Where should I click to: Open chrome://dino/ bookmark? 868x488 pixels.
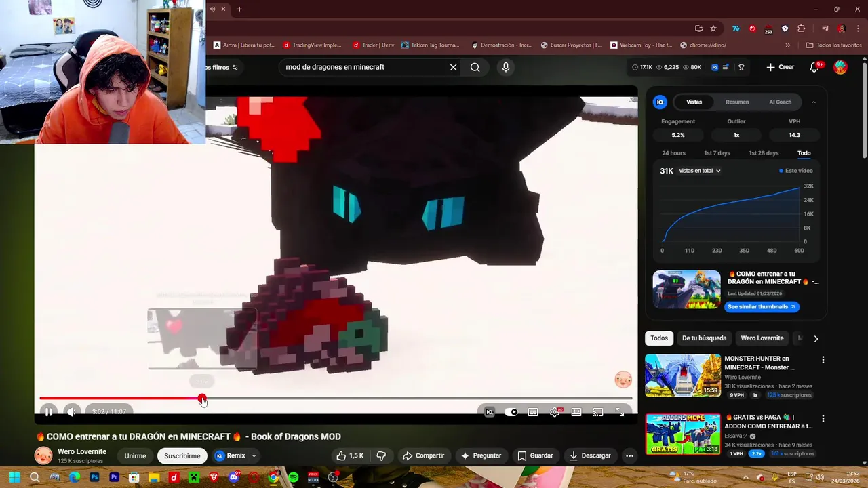pos(702,45)
